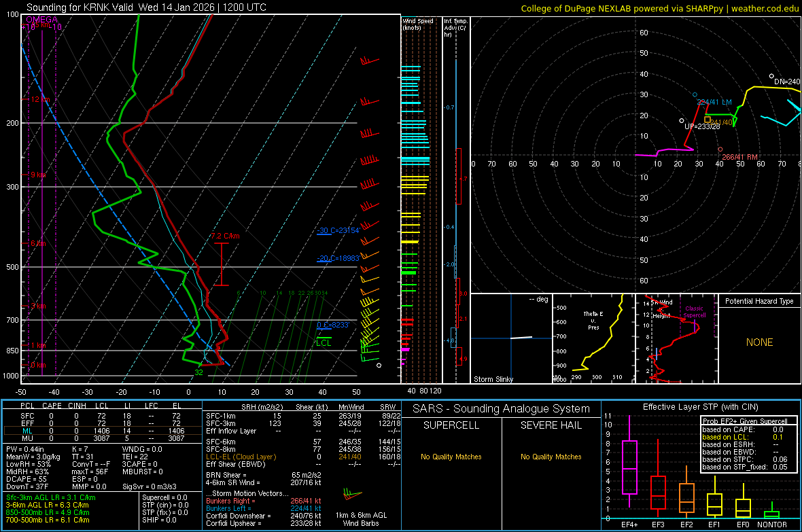Click the 6 km height marker

[x=38, y=243]
